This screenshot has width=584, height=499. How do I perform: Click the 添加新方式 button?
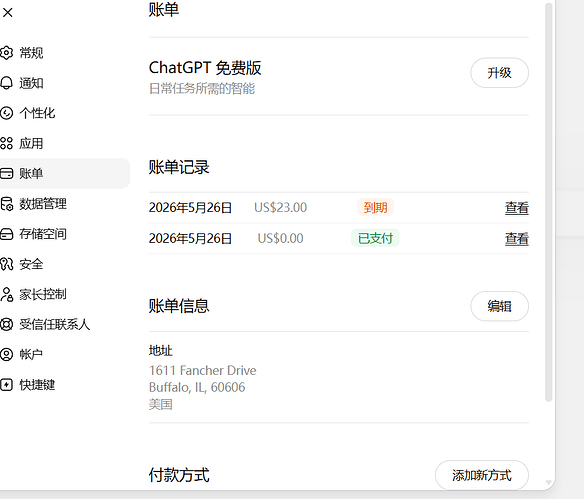[482, 475]
